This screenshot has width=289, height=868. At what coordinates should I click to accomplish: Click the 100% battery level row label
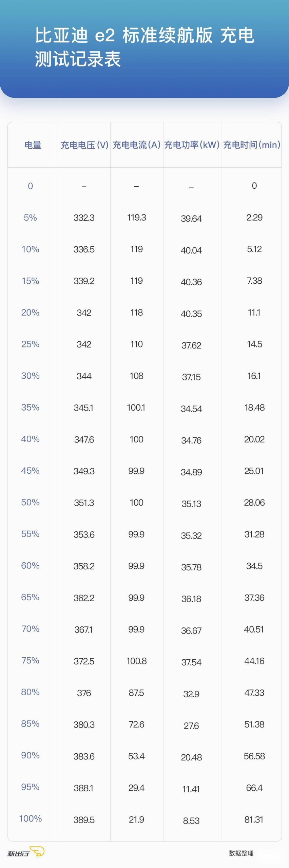[30, 818]
